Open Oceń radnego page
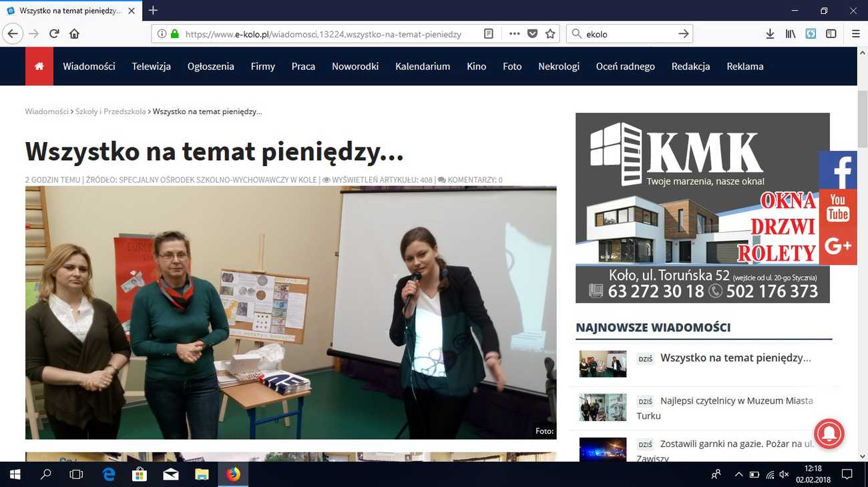868x487 pixels. pos(626,66)
